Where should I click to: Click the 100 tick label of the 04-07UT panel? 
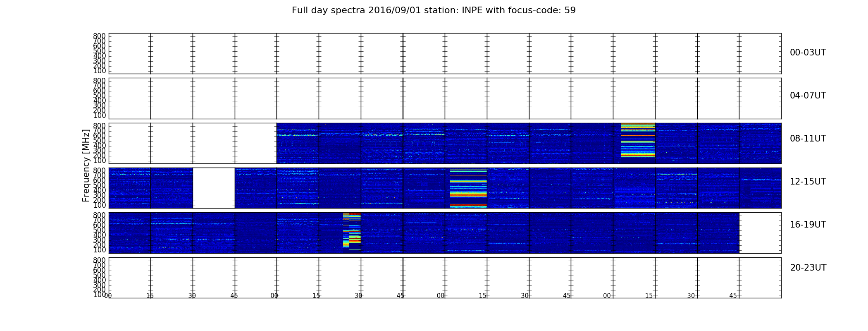[x=99, y=115]
